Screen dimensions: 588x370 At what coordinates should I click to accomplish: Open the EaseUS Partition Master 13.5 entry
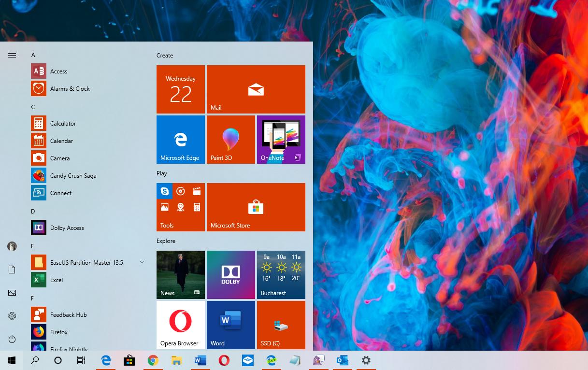89,263
